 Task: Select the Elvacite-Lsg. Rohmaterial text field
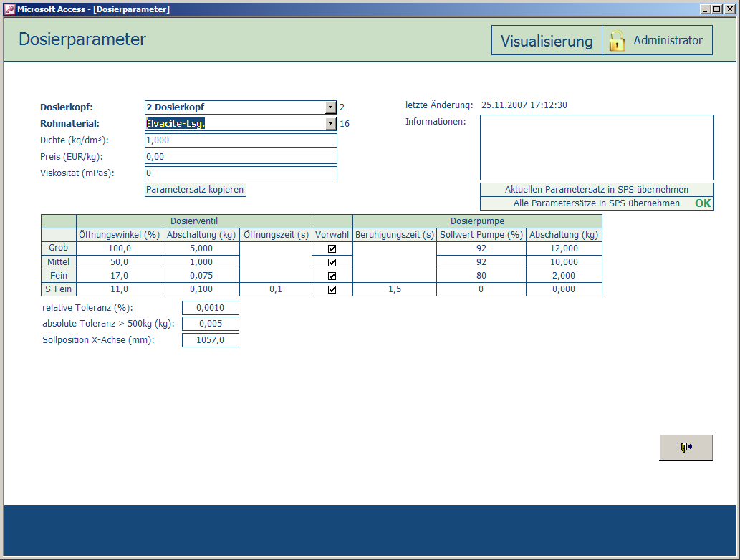pyautogui.click(x=235, y=124)
